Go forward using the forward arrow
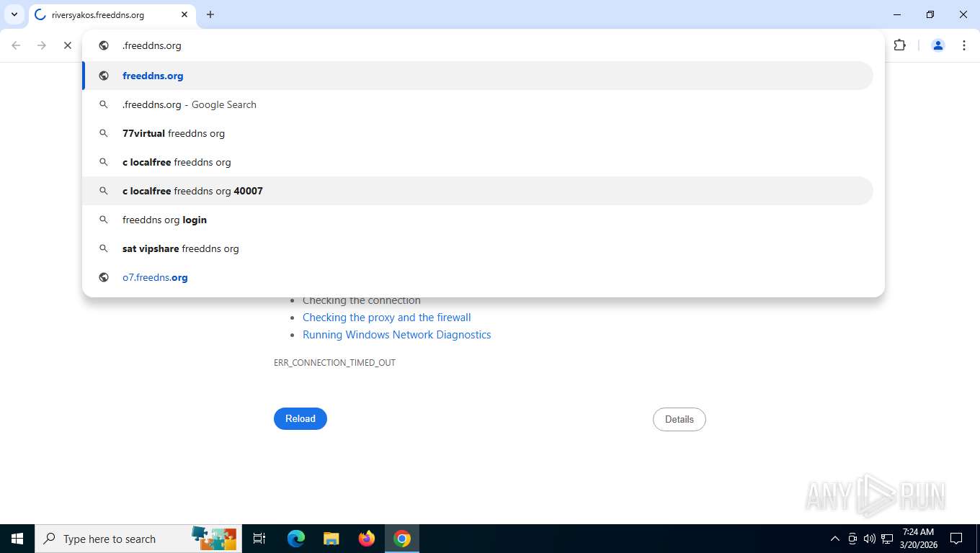 42,45
